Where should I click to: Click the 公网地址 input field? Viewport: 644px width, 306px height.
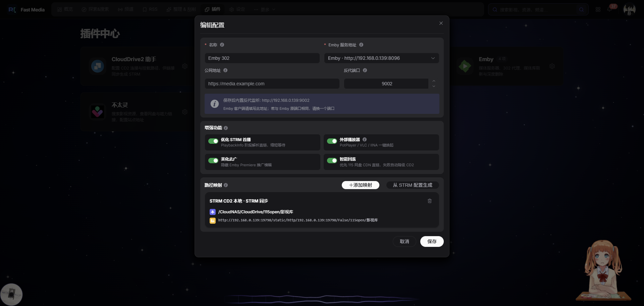pyautogui.click(x=272, y=84)
